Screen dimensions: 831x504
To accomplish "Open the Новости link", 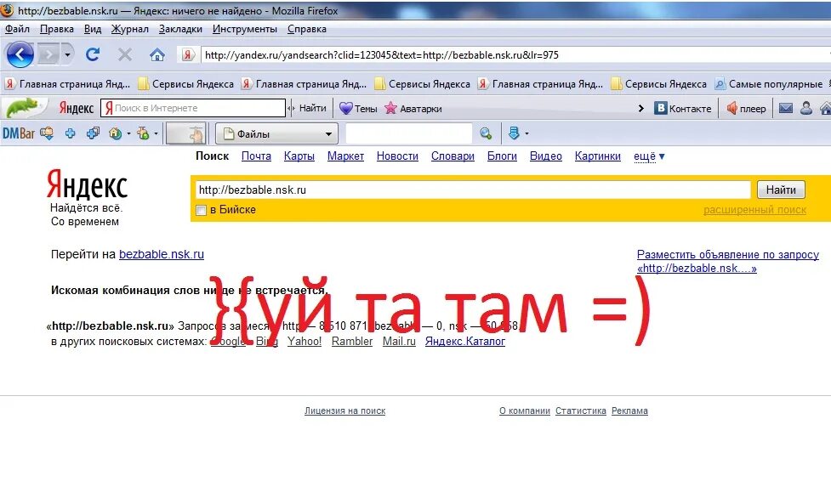I will coord(397,156).
